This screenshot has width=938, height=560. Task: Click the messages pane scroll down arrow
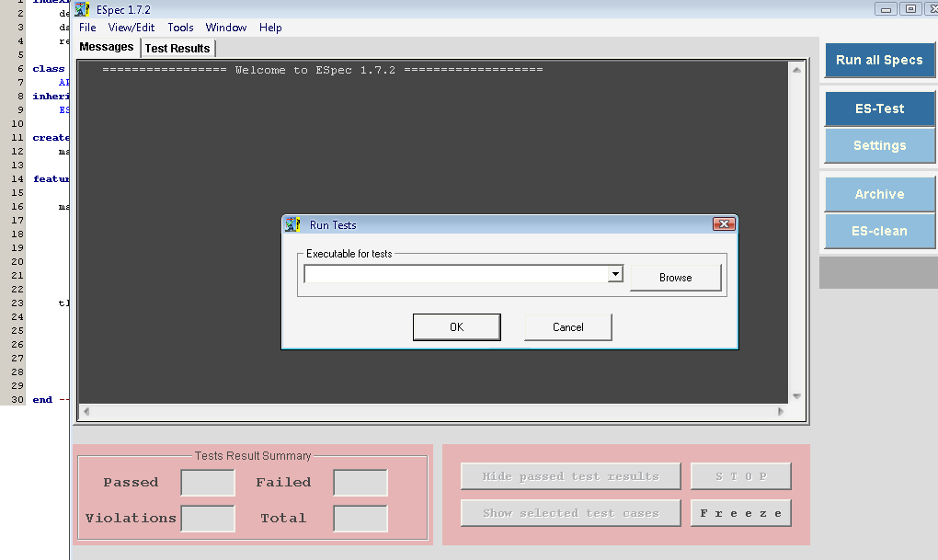pyautogui.click(x=796, y=396)
